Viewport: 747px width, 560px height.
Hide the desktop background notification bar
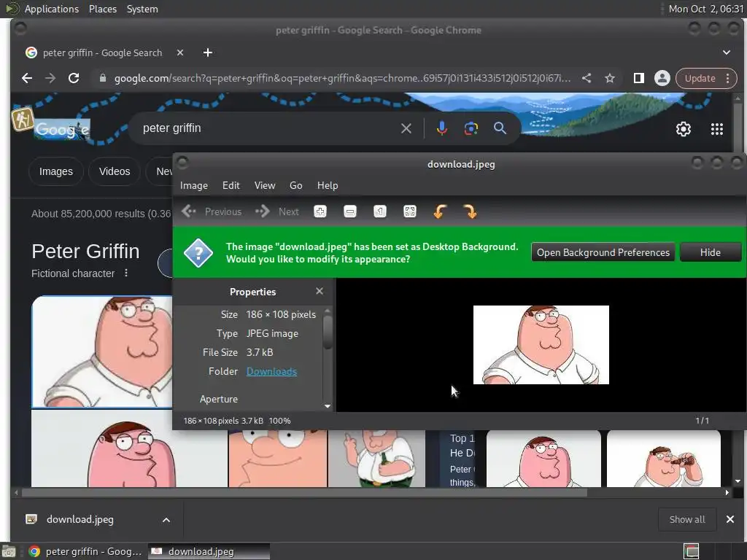tap(711, 252)
